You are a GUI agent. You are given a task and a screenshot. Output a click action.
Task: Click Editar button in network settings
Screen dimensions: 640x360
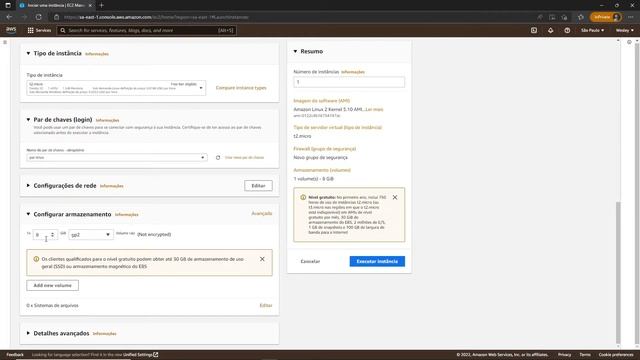pos(258,186)
